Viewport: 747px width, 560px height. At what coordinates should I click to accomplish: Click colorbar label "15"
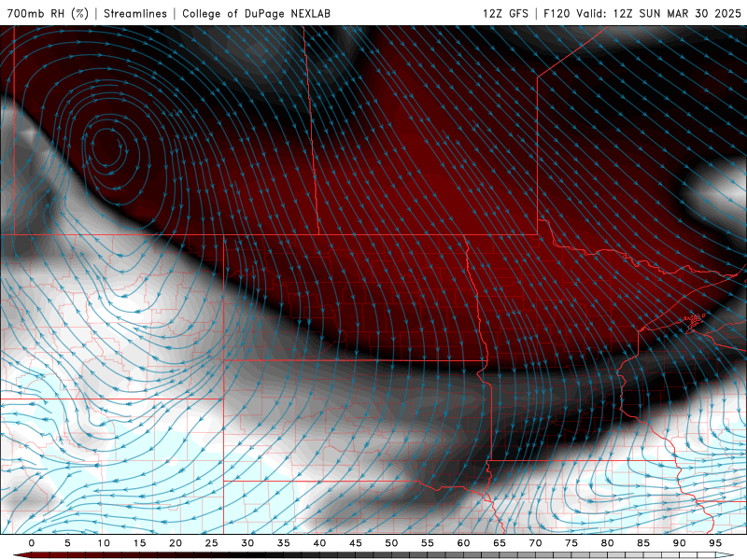(x=139, y=543)
